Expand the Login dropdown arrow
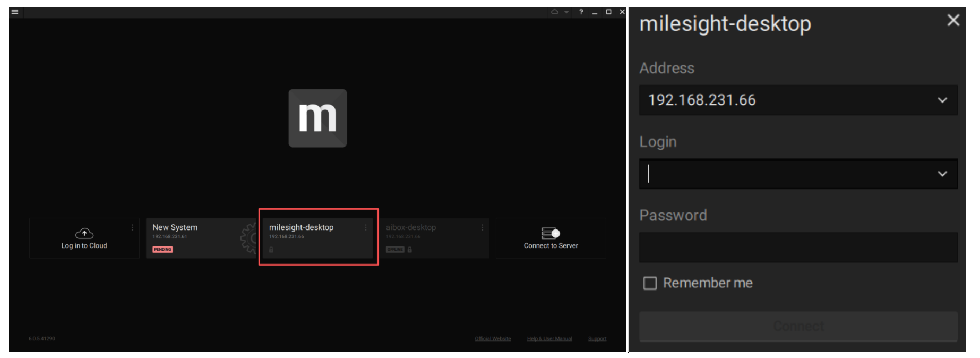Image resolution: width=980 pixels, height=358 pixels. coord(942,174)
